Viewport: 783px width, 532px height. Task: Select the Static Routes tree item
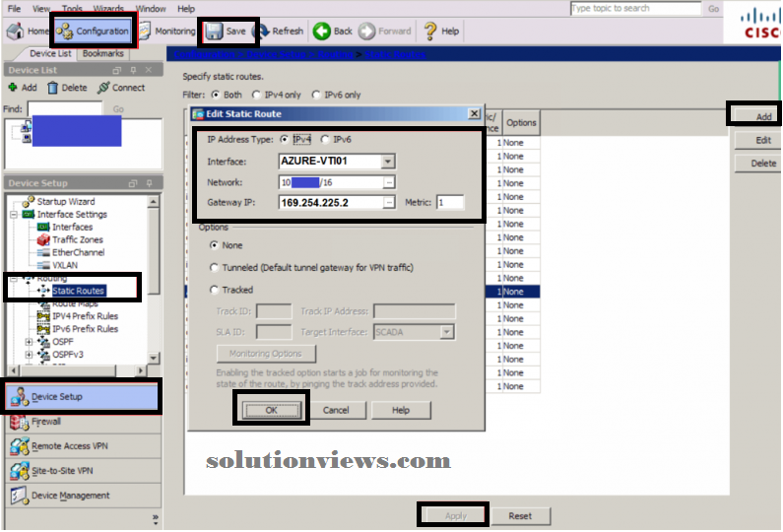coord(78,291)
